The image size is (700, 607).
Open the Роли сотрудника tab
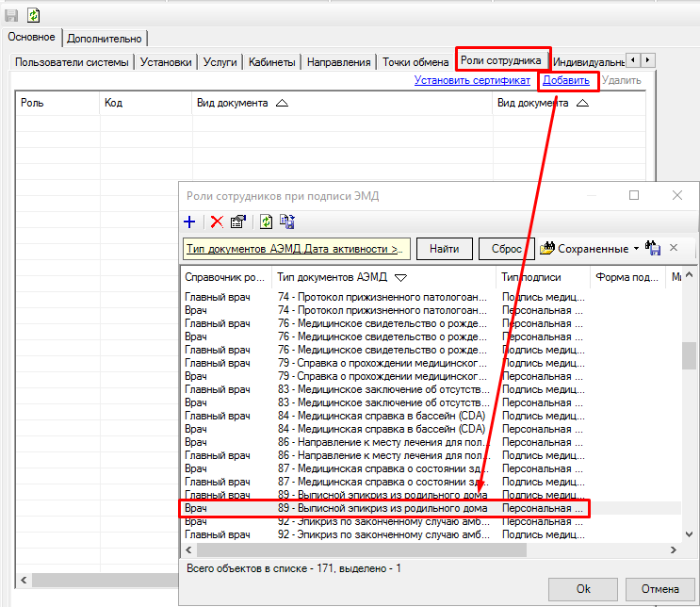(x=501, y=60)
